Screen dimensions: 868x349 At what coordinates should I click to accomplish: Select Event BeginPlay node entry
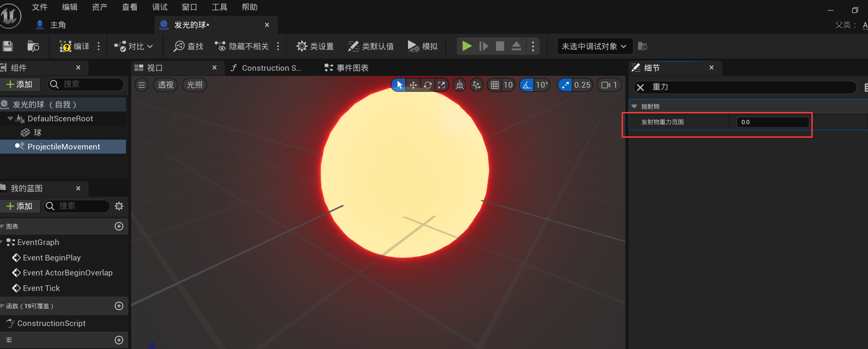pos(52,258)
